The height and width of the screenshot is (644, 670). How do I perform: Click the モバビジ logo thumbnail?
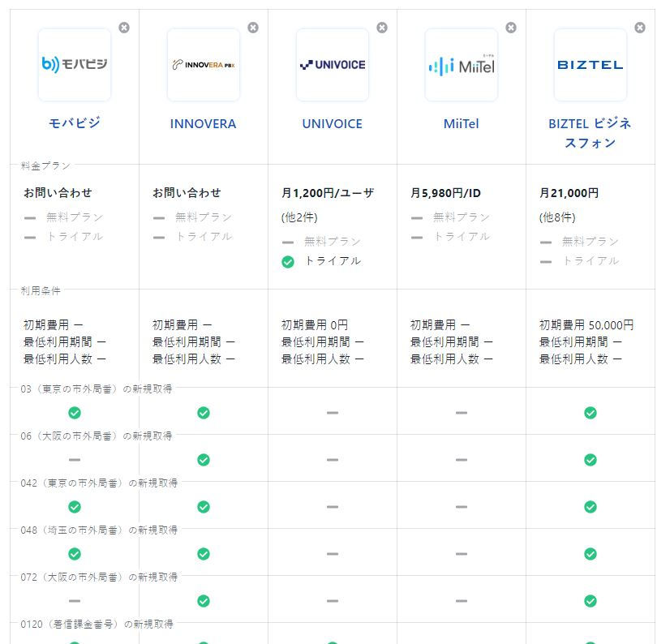75,65
